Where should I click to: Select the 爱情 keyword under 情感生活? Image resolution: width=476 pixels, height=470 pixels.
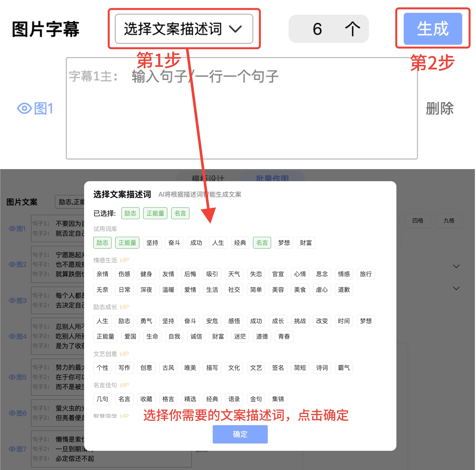(x=190, y=290)
